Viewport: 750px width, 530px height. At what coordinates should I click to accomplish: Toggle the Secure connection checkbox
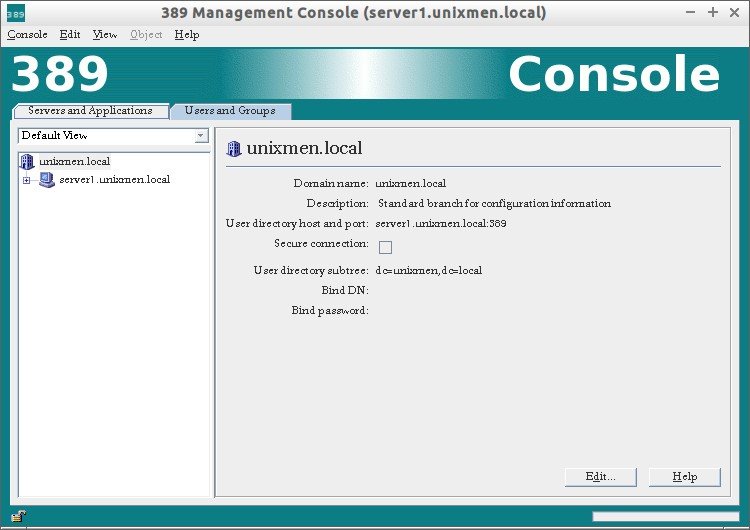pos(385,247)
